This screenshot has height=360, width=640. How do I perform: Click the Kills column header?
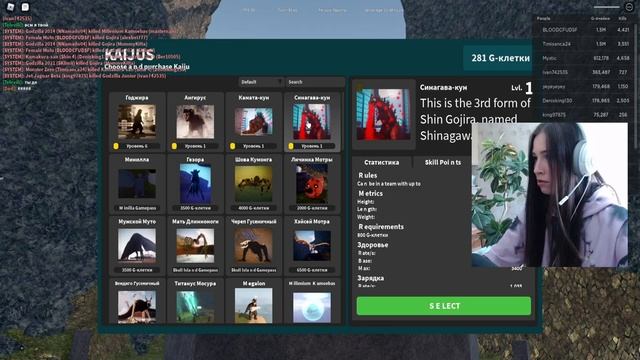[x=622, y=18]
